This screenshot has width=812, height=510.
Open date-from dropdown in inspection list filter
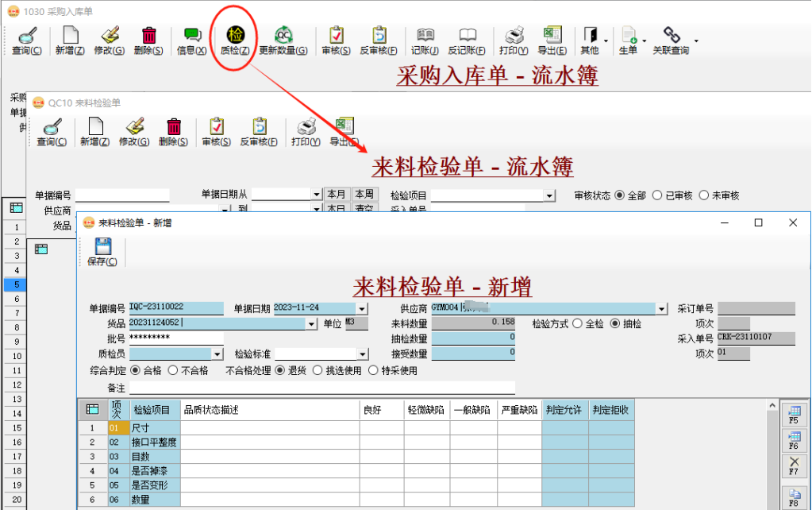point(317,195)
